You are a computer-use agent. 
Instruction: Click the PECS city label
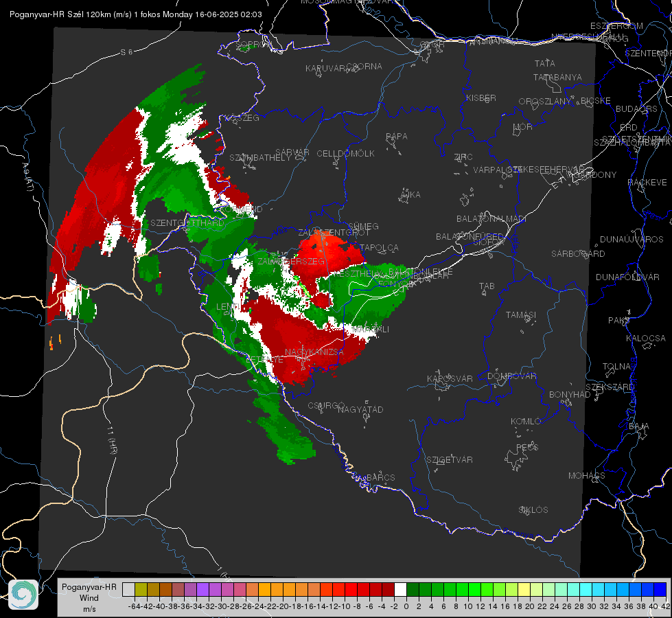pyautogui.click(x=526, y=447)
